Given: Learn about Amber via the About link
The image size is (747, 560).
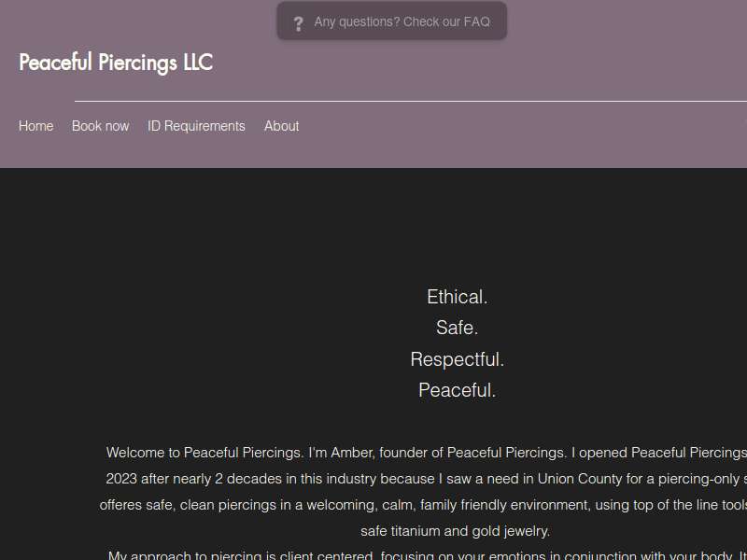Looking at the screenshot, I should (x=281, y=125).
